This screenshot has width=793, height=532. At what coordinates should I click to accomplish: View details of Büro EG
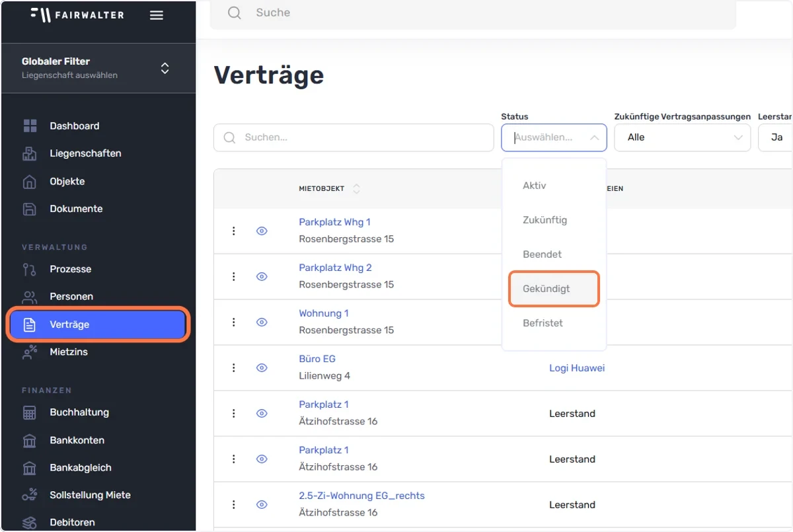(x=262, y=367)
